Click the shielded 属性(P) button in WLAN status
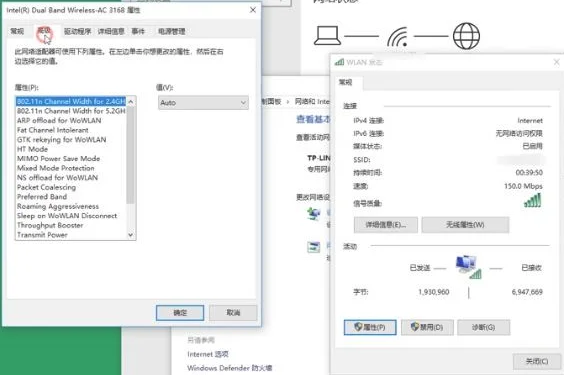 tap(370, 328)
